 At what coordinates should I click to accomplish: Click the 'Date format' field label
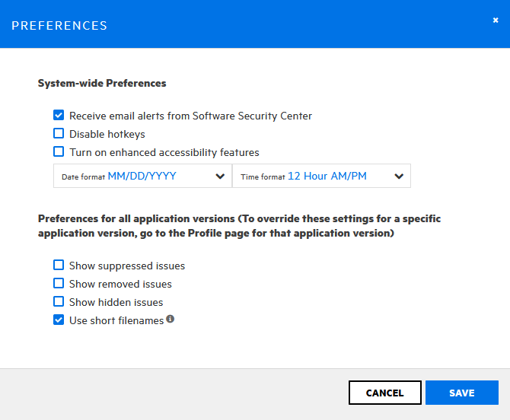[83, 177]
